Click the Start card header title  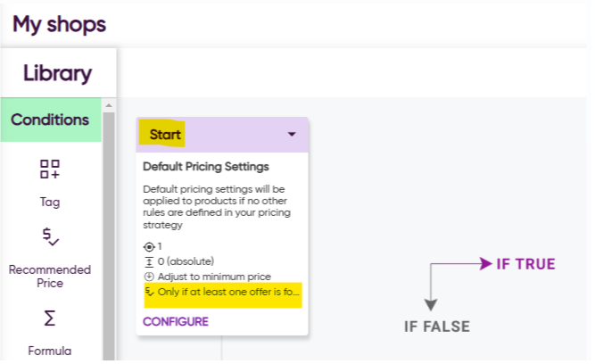(165, 135)
